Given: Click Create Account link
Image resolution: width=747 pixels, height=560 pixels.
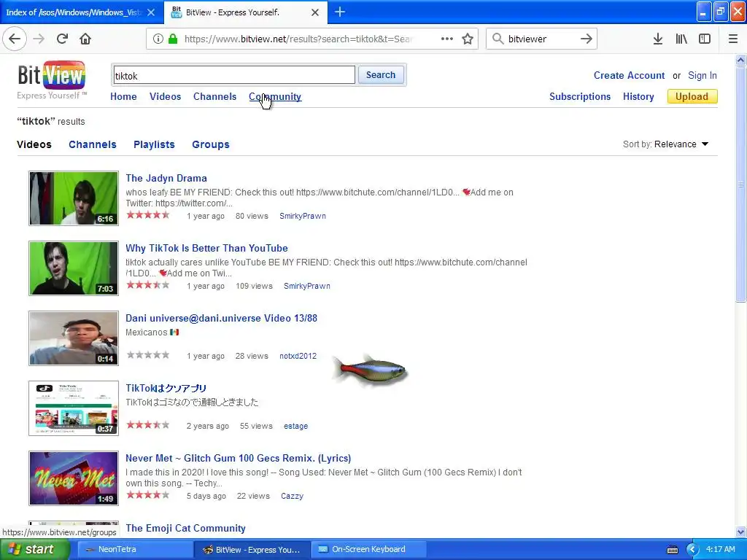Looking at the screenshot, I should pos(629,75).
